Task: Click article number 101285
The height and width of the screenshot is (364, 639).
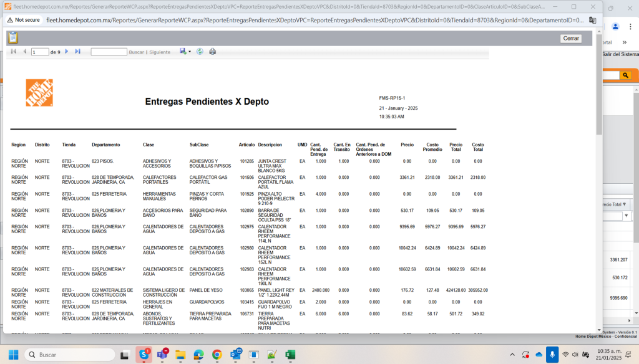Action: click(247, 161)
